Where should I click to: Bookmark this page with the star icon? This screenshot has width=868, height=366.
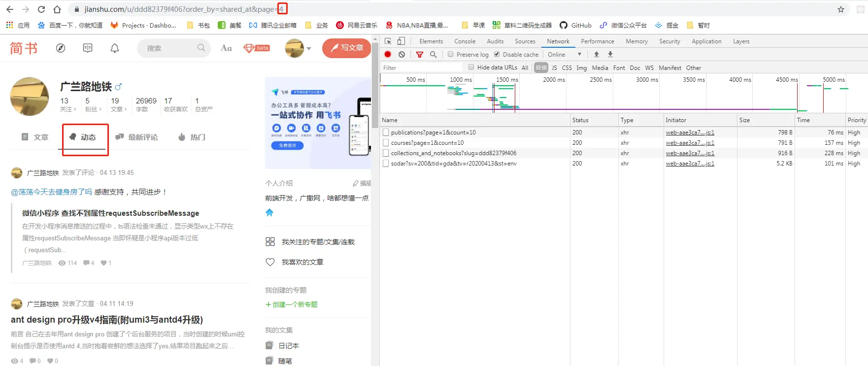(841, 9)
